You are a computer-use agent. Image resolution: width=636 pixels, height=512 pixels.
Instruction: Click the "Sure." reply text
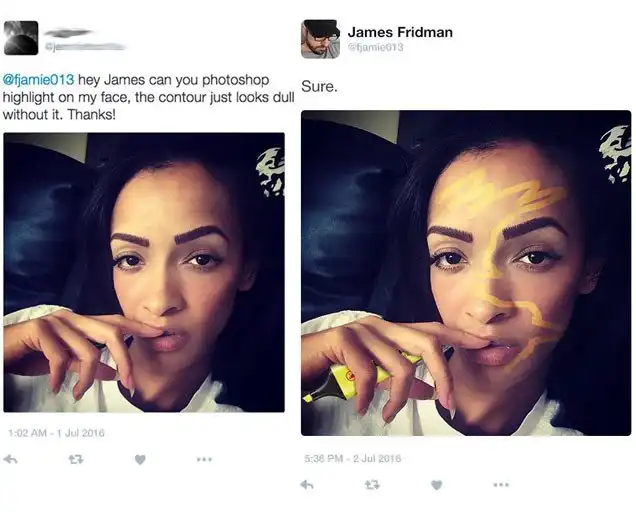coord(319,86)
